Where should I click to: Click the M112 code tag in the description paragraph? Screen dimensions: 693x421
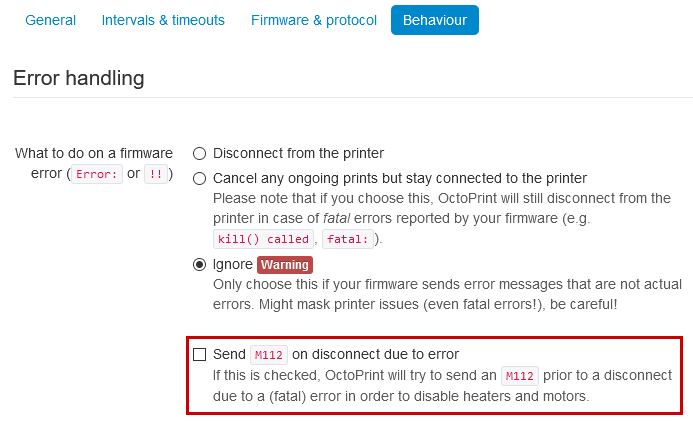520,375
